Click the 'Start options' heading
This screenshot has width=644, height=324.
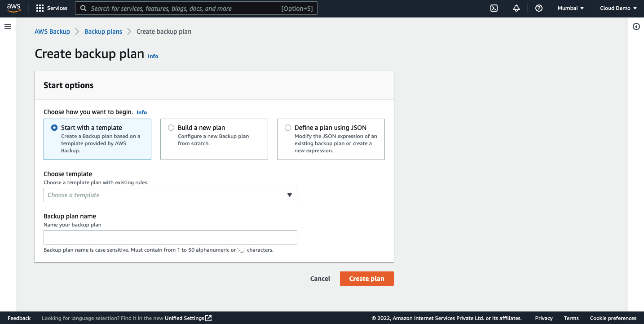coord(69,85)
